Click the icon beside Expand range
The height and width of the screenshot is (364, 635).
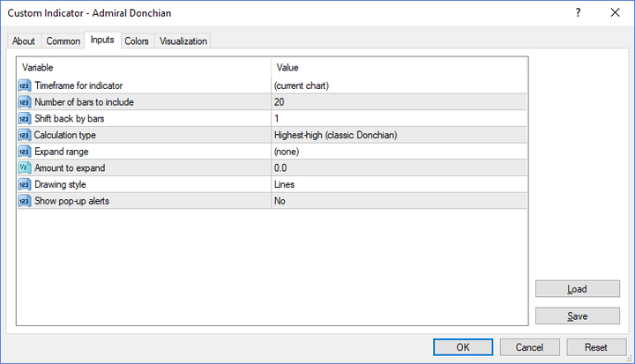[x=25, y=152]
